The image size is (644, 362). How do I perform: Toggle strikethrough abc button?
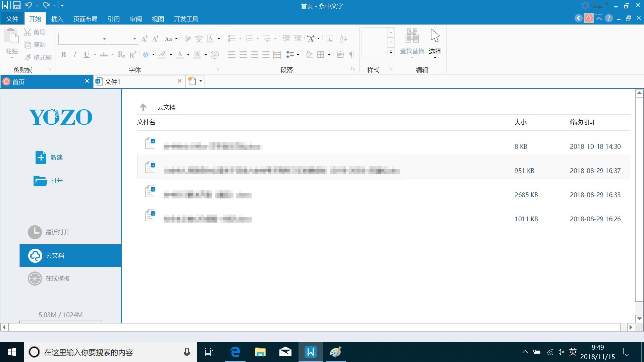pyautogui.click(x=104, y=55)
